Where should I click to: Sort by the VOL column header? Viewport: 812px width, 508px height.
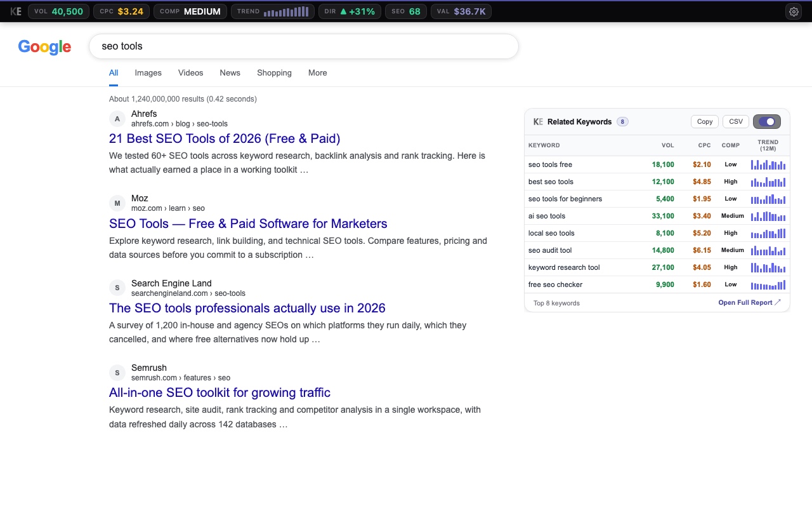[668, 145]
